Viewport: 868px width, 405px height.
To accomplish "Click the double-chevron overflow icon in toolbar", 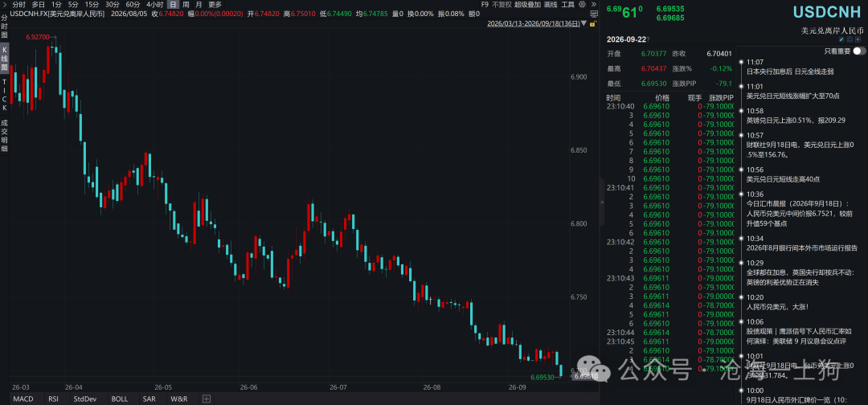I will (x=593, y=4).
